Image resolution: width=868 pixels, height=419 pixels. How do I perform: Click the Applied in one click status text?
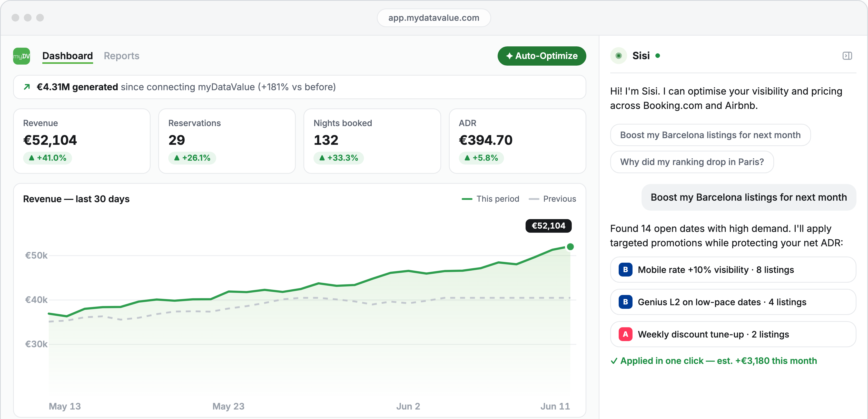pyautogui.click(x=718, y=361)
